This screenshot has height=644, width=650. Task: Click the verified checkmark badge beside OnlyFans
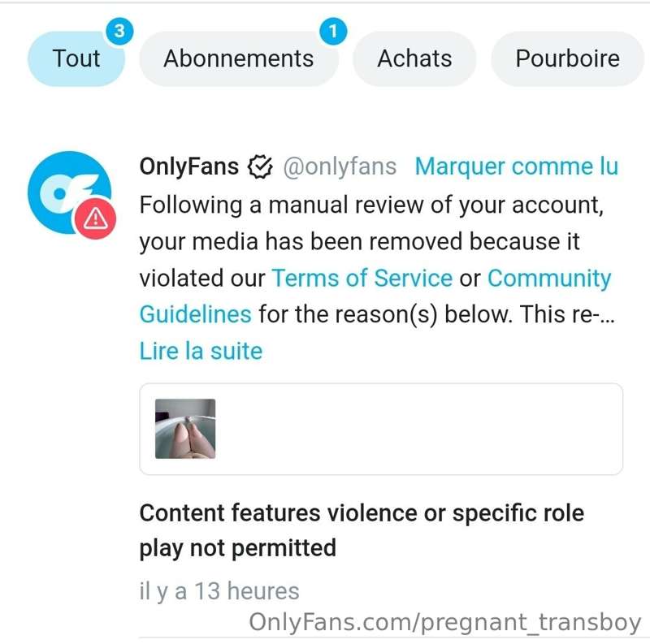coord(260,167)
